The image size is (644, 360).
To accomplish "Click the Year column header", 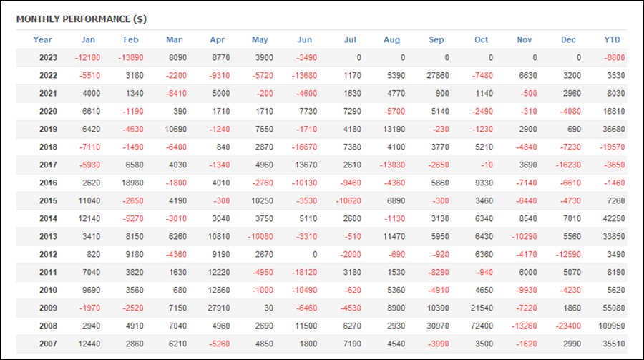I will 42,39.
